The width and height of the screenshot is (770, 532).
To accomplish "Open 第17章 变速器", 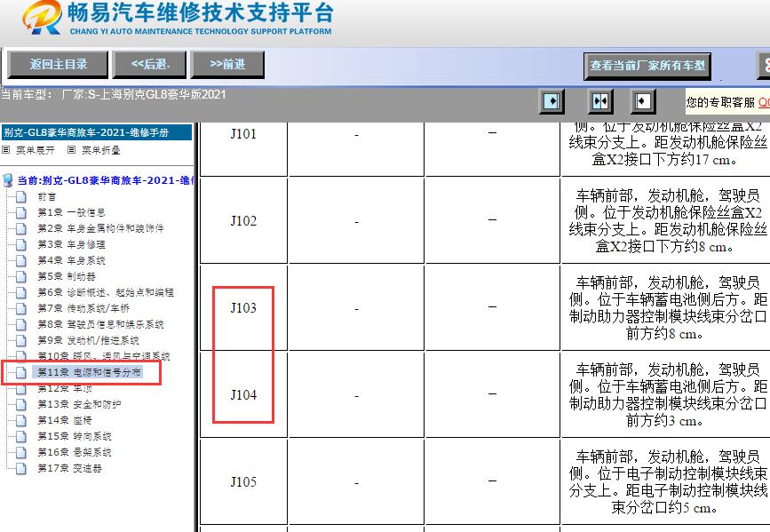I will [x=70, y=468].
